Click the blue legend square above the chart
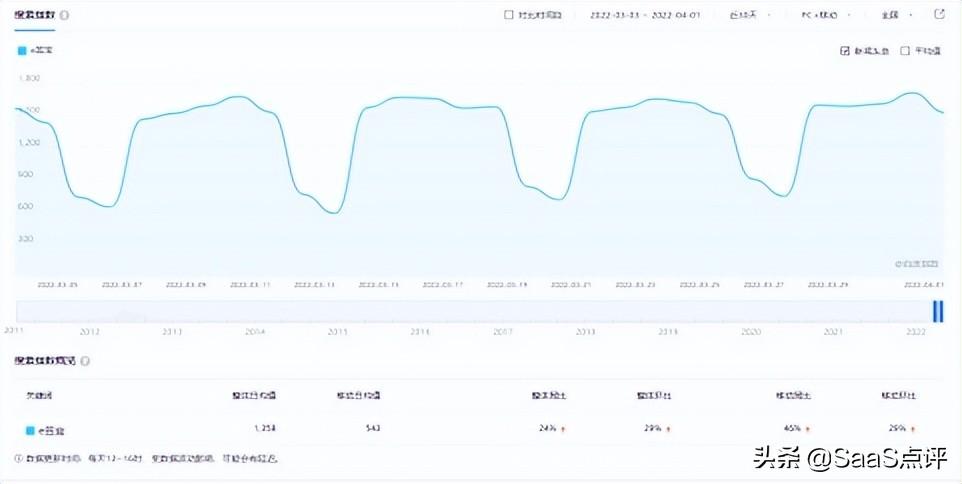Screen dimensions: 962x484 click(x=22, y=51)
